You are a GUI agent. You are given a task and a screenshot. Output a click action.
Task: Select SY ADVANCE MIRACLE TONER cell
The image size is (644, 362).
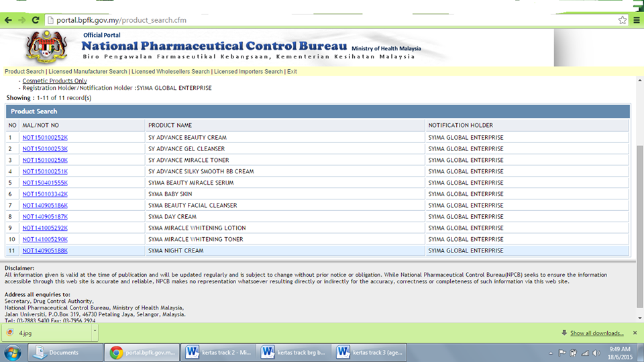pos(285,160)
